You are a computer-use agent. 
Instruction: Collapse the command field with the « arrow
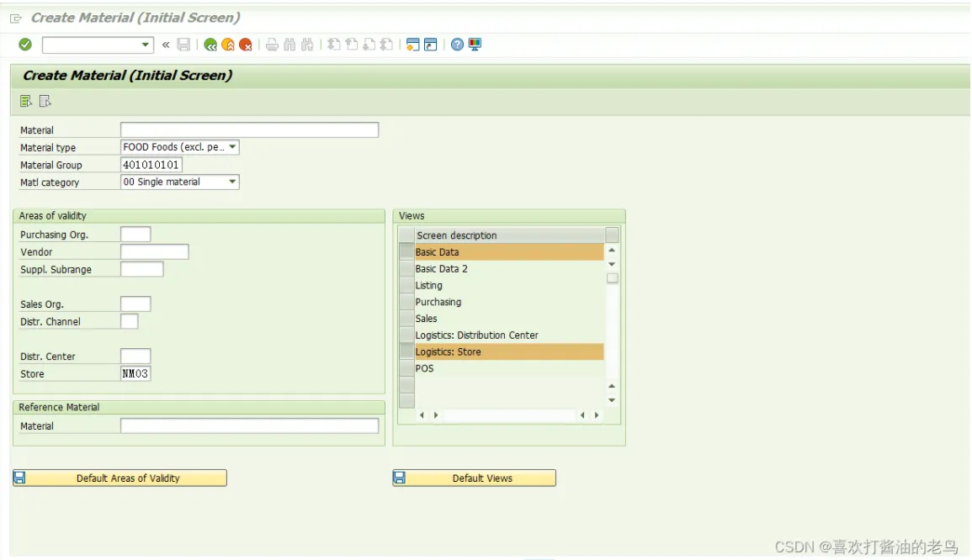[x=166, y=45]
